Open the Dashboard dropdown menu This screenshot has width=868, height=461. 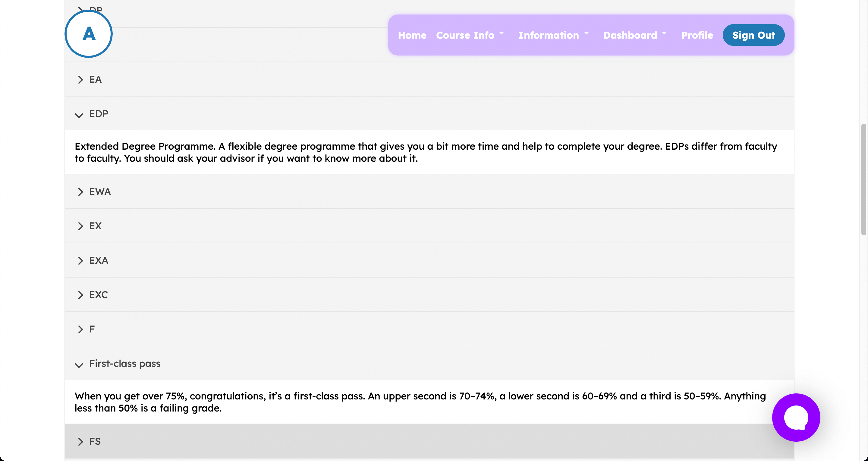635,35
